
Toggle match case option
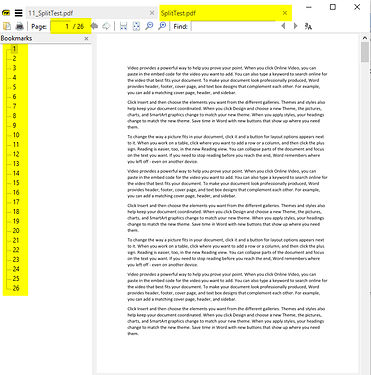click(308, 26)
